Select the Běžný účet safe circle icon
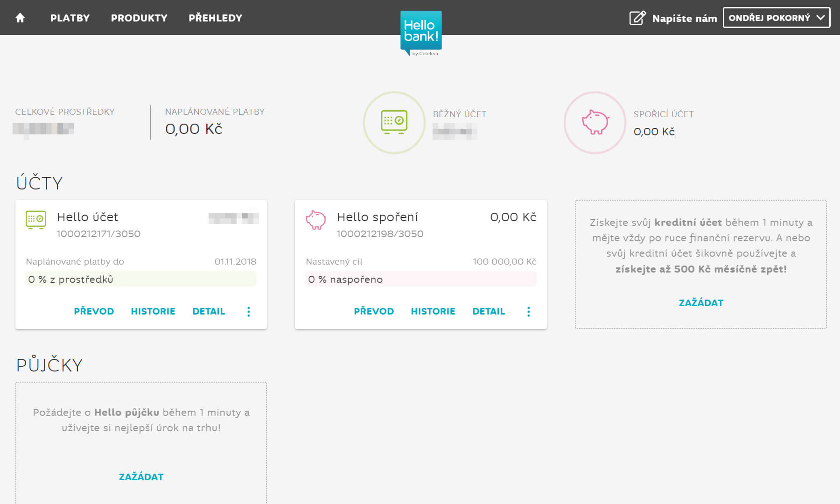 click(x=394, y=123)
